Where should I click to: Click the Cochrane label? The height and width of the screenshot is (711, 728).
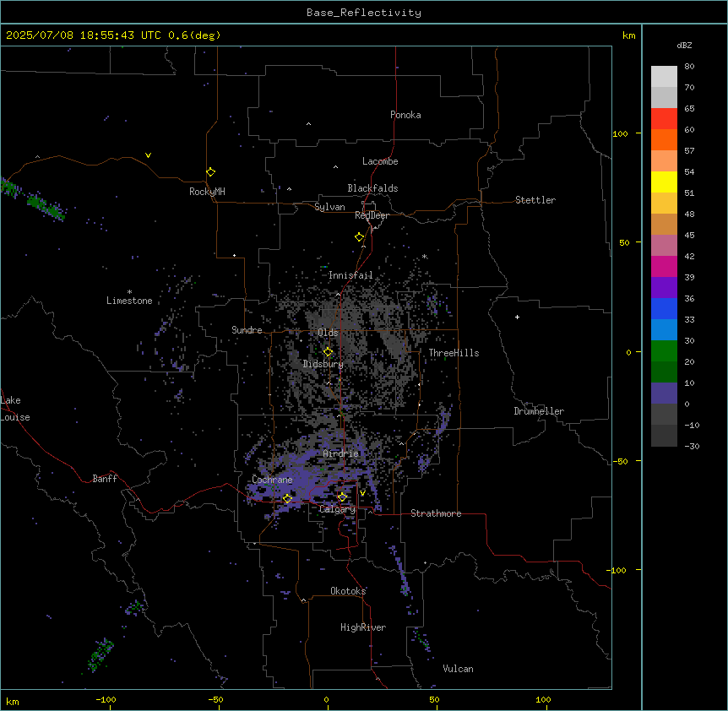(x=272, y=480)
